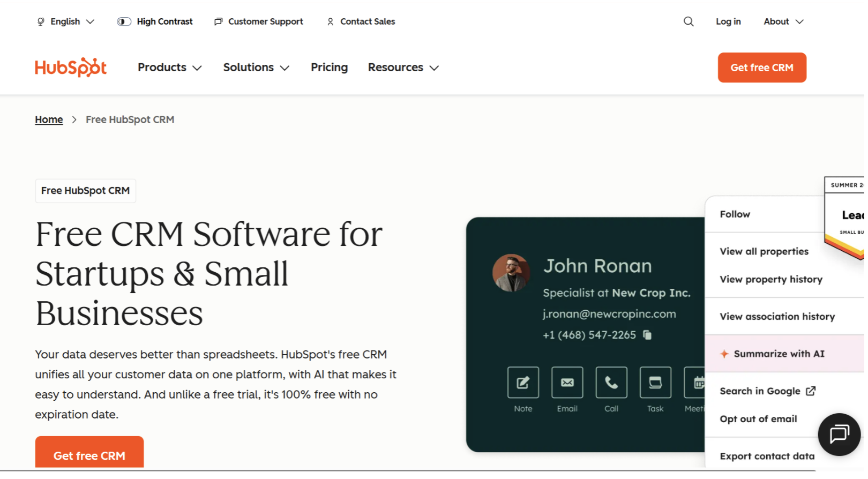868x479 pixels.
Task: Click Get free CRM below the description
Action: point(89,452)
